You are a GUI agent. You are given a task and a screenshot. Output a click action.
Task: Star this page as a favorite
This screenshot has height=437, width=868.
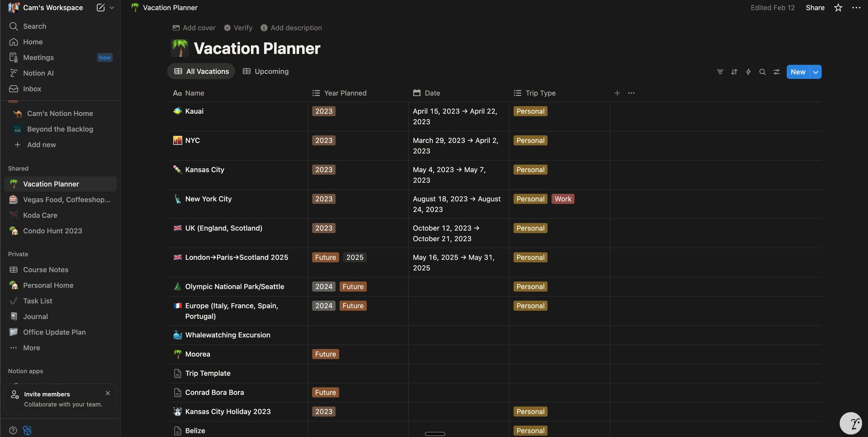[x=838, y=8]
